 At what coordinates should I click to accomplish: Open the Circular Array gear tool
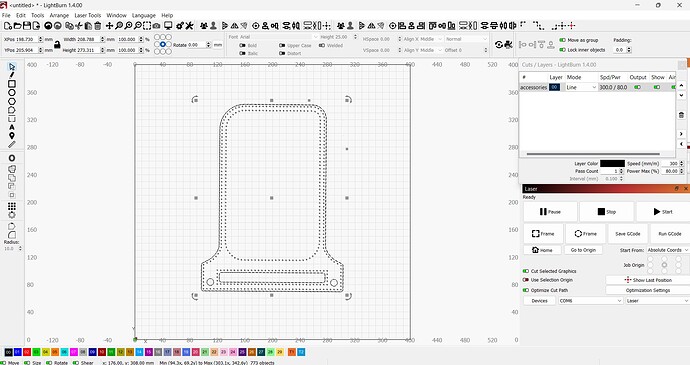[x=12, y=215]
